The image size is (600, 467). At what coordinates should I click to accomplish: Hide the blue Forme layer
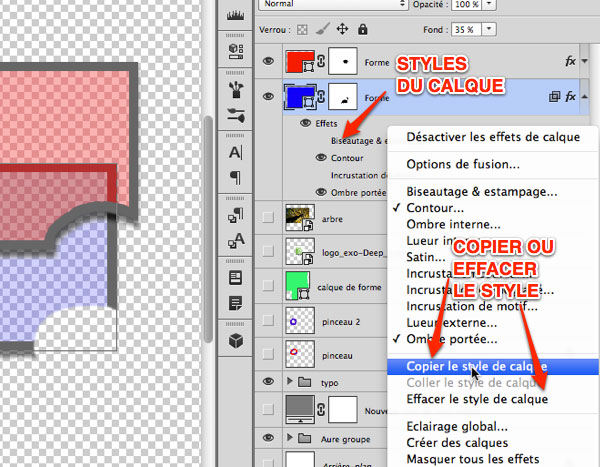point(268,96)
